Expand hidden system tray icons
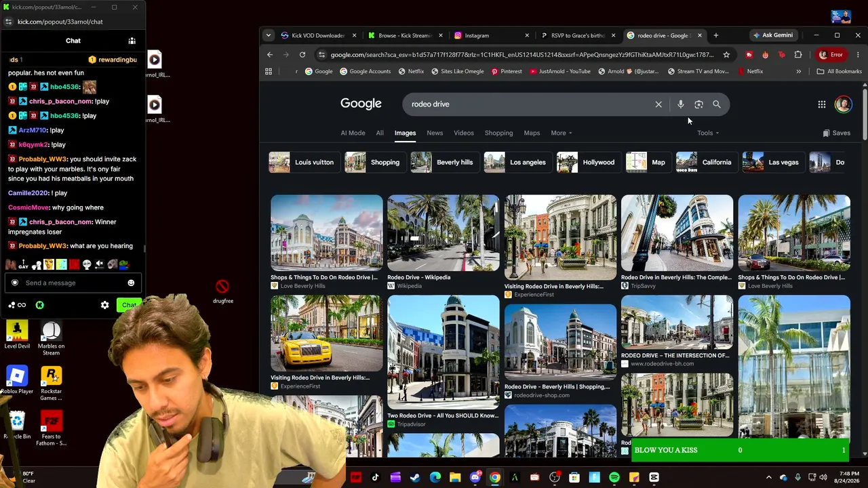Viewport: 868px width, 488px height. coord(769,478)
